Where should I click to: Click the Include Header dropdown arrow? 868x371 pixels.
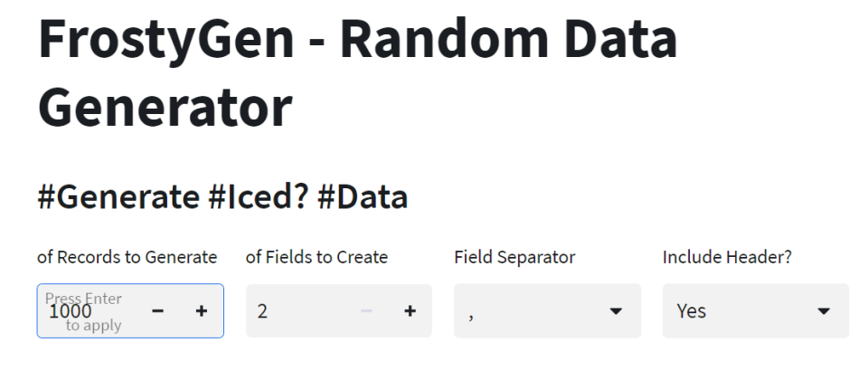(824, 311)
